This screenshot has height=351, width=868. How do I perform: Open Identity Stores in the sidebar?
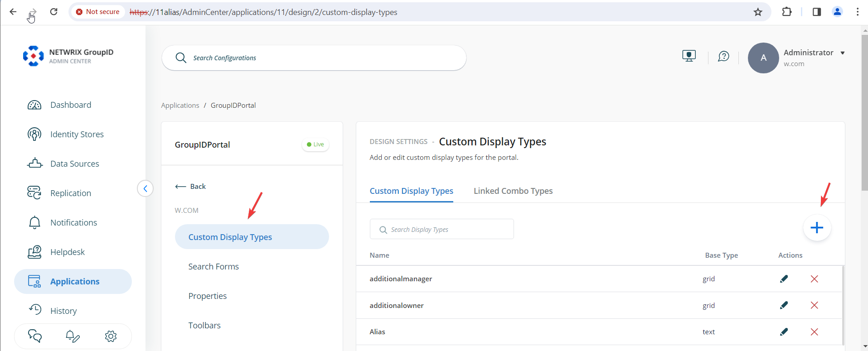[66, 135]
